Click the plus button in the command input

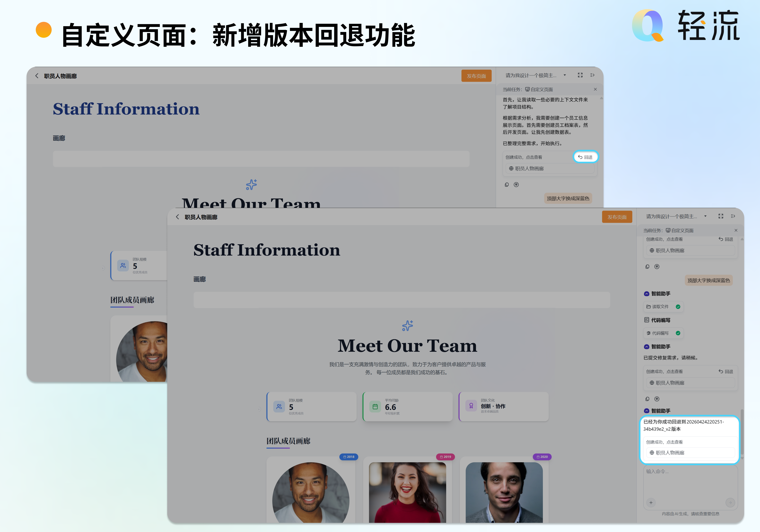pyautogui.click(x=651, y=502)
